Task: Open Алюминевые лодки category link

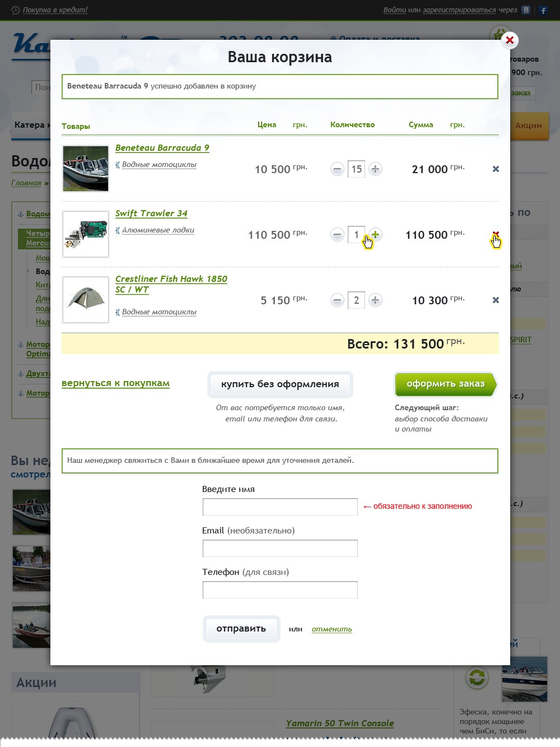Action: [158, 230]
